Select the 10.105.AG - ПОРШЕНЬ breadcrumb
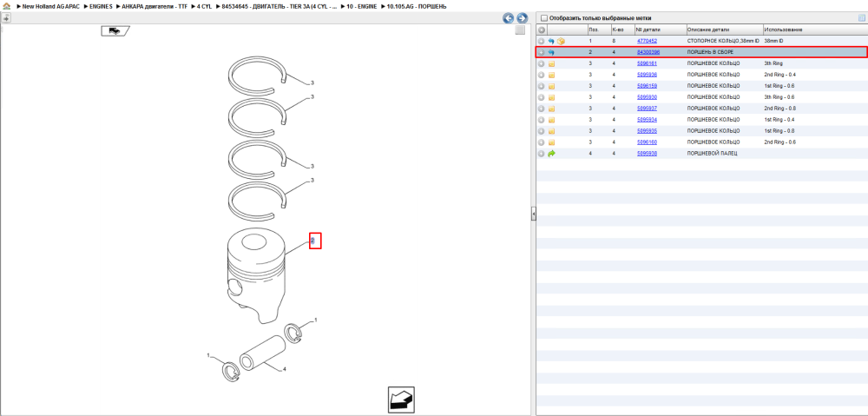 tap(417, 6)
